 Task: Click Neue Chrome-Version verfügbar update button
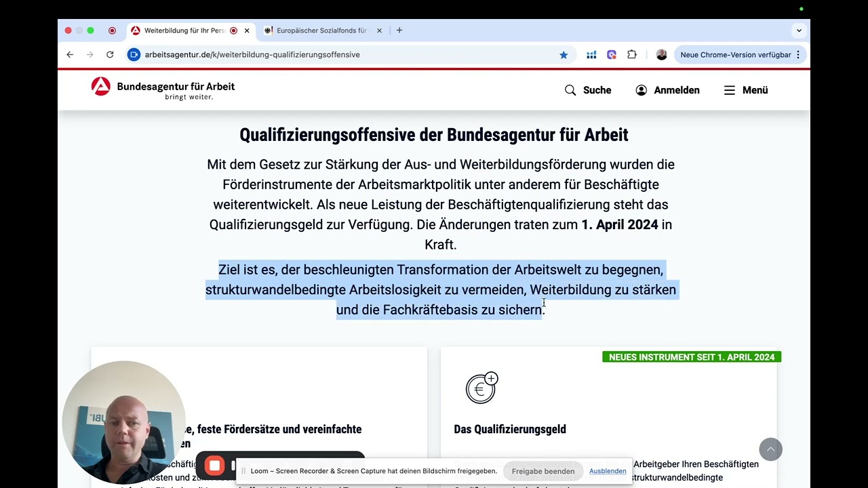735,55
